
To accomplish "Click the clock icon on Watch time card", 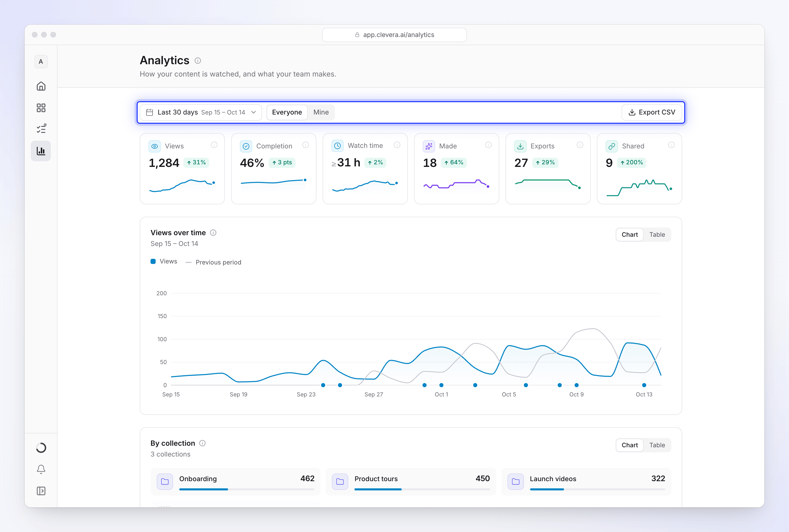I will click(337, 146).
